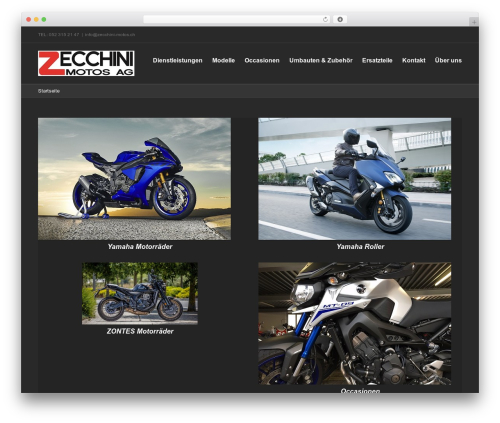Open the Occasionen menu item
Viewport: 500px width, 423px height.
click(262, 60)
